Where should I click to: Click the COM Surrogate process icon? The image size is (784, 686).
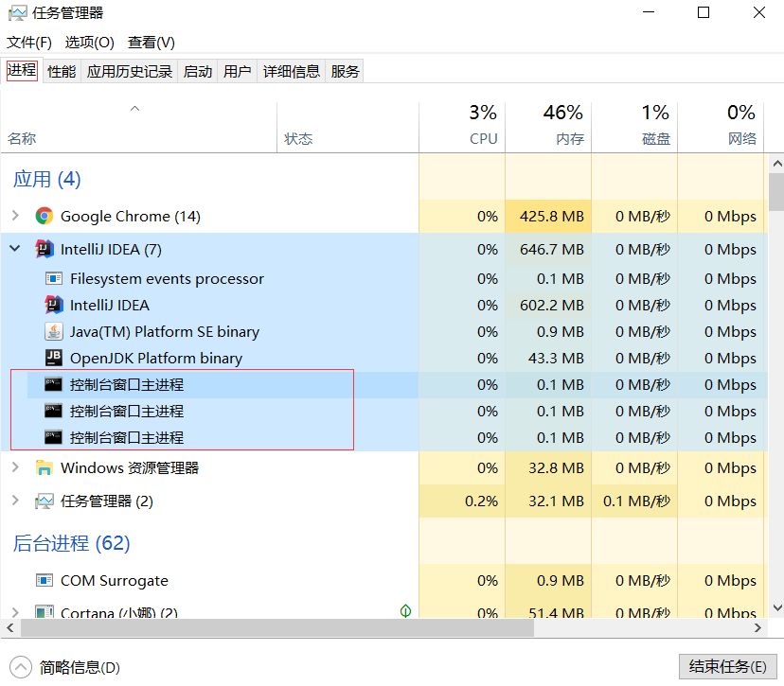tap(44, 580)
